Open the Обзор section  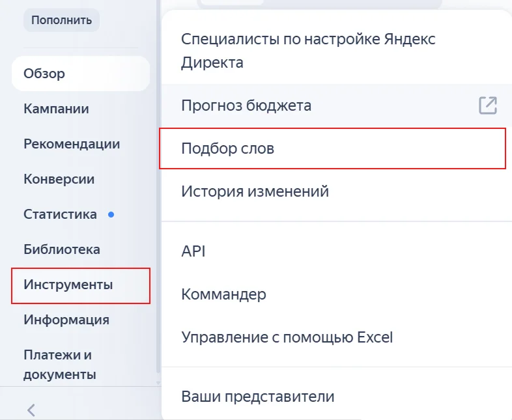(44, 74)
